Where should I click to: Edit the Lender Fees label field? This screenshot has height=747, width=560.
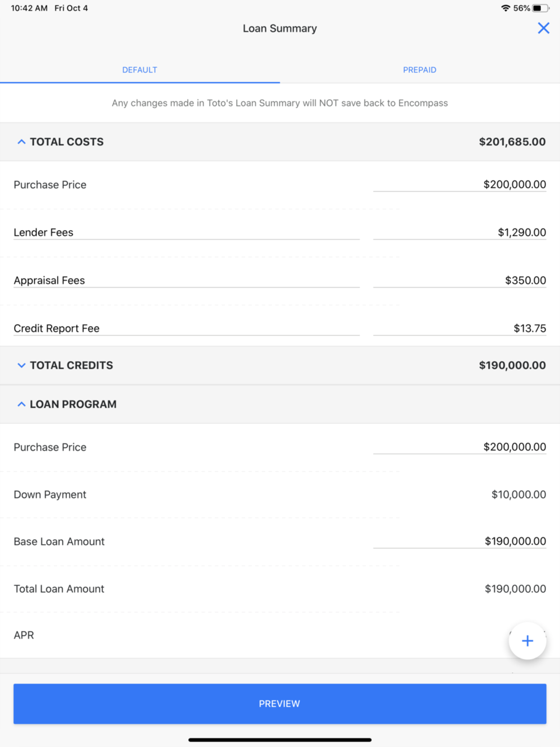point(186,232)
